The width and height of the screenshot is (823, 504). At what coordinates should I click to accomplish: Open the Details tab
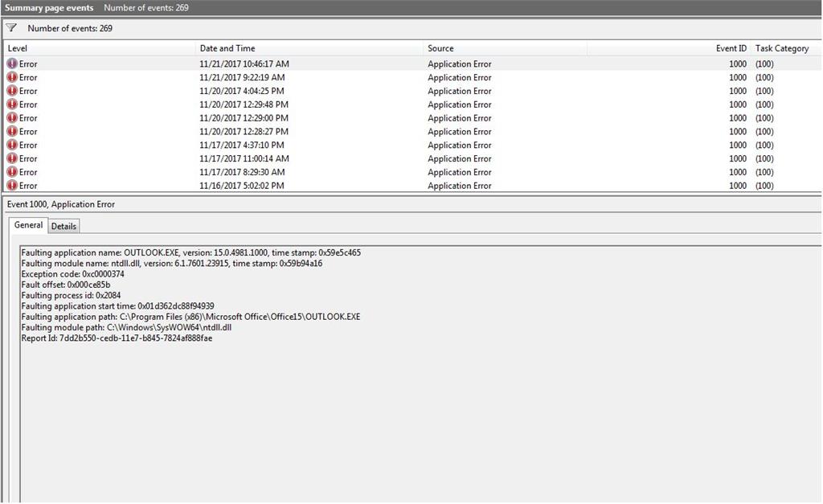pos(63,226)
